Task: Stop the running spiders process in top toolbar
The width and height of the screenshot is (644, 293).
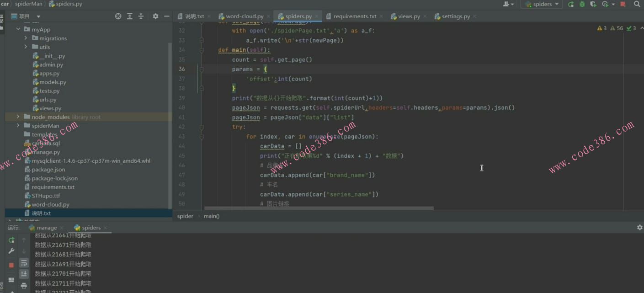Action: [x=623, y=4]
